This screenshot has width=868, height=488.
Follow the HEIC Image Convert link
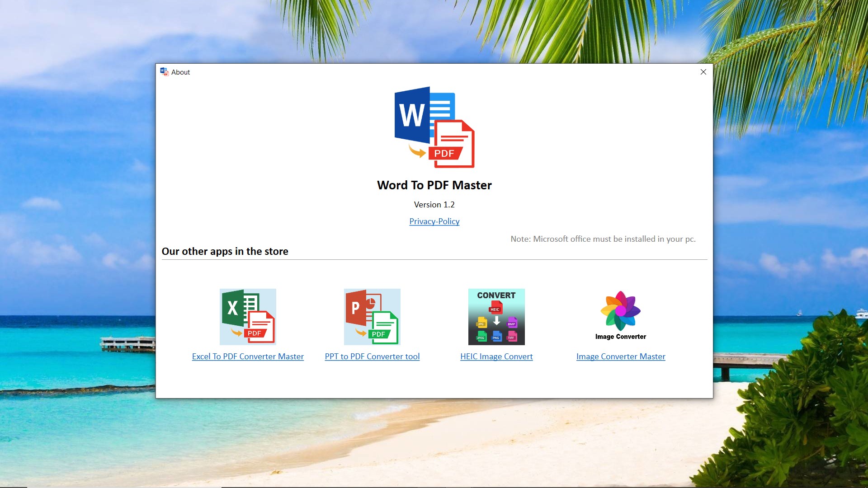[x=496, y=357]
